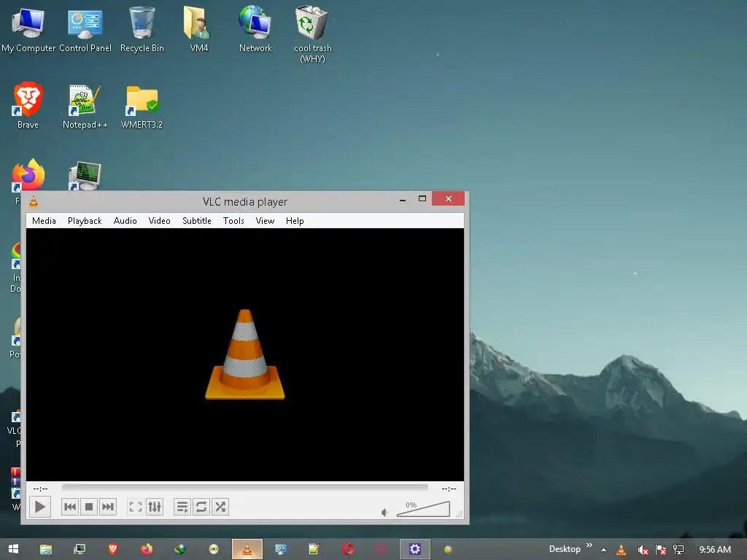Click the Play button in VLC
Viewport: 747px width, 560px height.
(40, 507)
